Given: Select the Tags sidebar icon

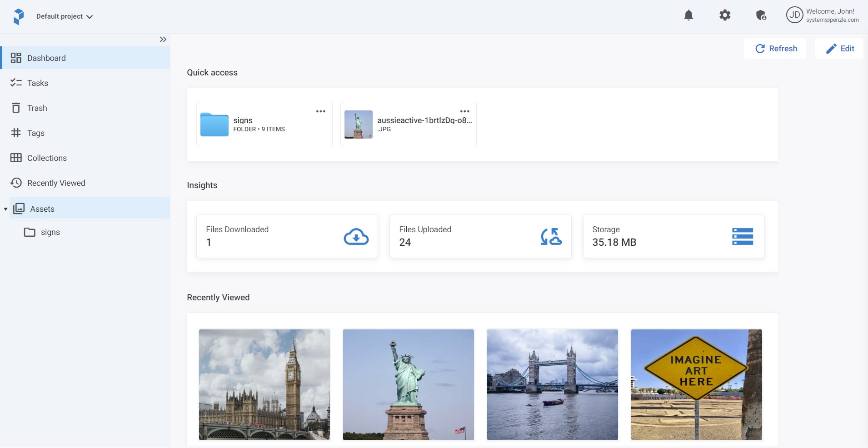Looking at the screenshot, I should click(x=16, y=133).
